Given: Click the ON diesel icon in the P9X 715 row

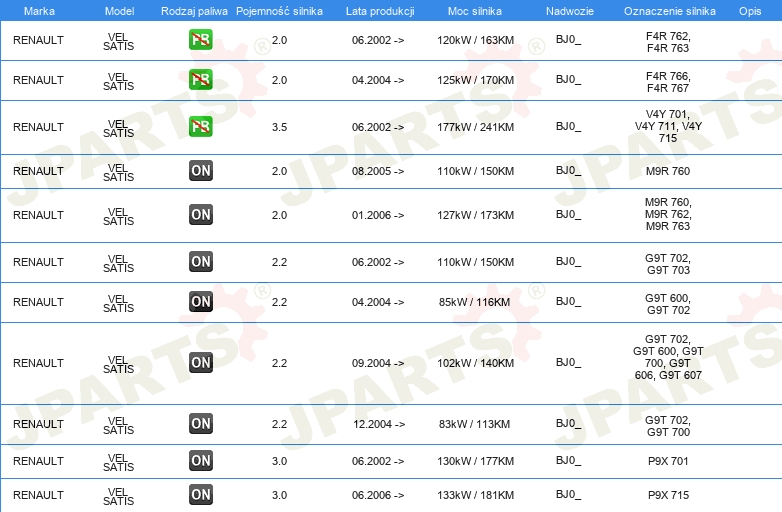Looking at the screenshot, I should (x=201, y=494).
